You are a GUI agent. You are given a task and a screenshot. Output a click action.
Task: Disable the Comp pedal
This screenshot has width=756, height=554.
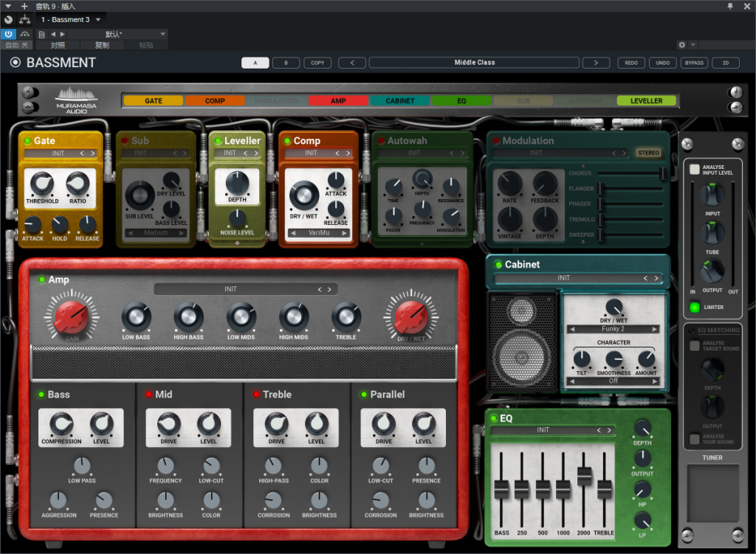point(287,141)
